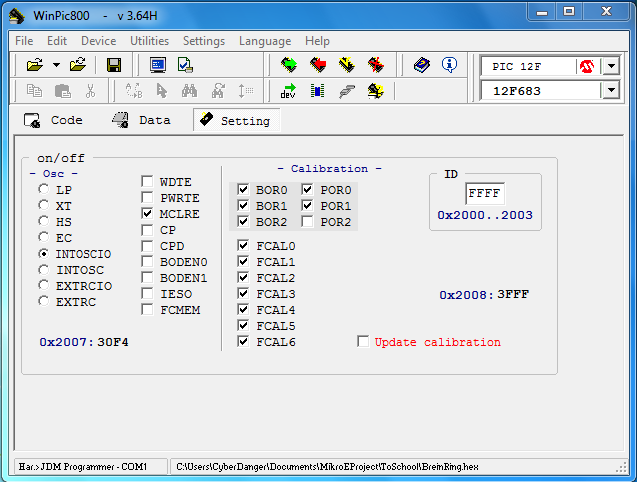Select the INTOSC radio button

tap(43, 269)
